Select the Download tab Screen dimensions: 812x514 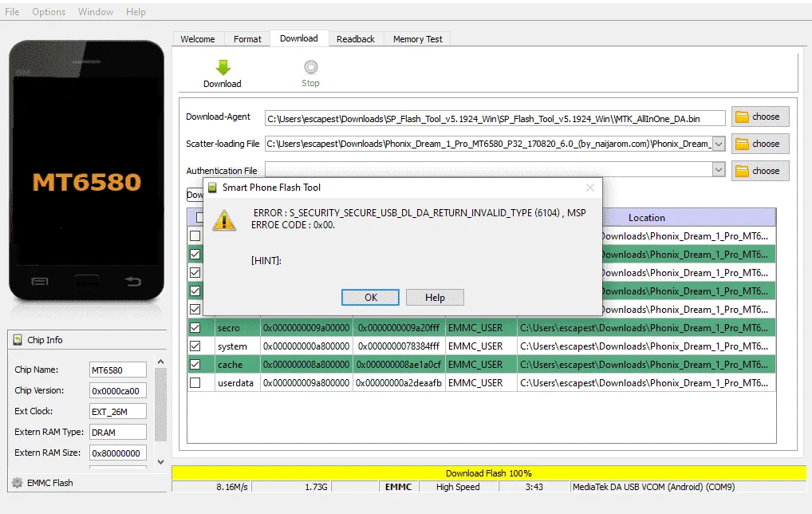point(299,38)
